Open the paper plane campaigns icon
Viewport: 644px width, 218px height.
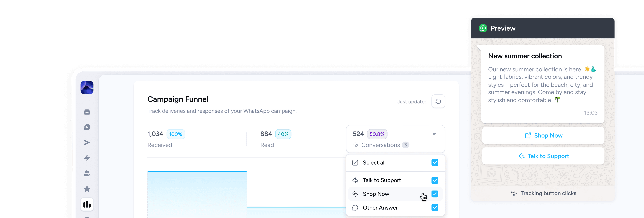(x=87, y=142)
